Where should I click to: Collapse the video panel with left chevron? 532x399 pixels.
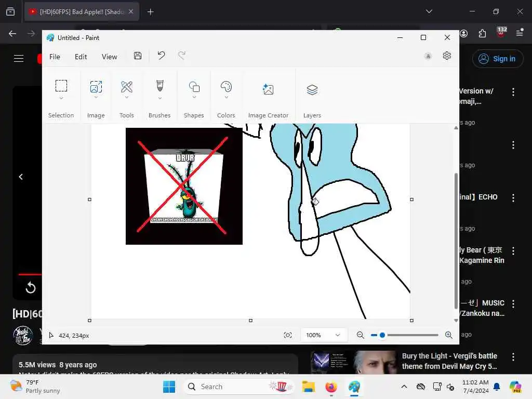21,177
